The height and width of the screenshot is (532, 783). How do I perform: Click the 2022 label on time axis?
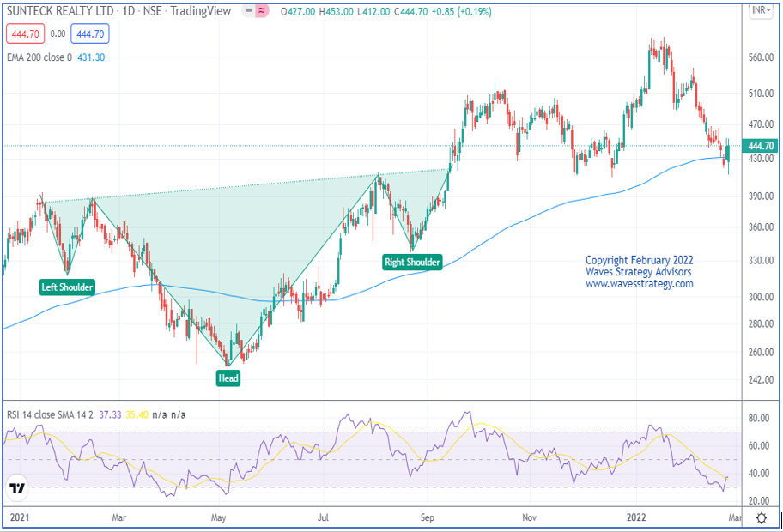tap(636, 517)
